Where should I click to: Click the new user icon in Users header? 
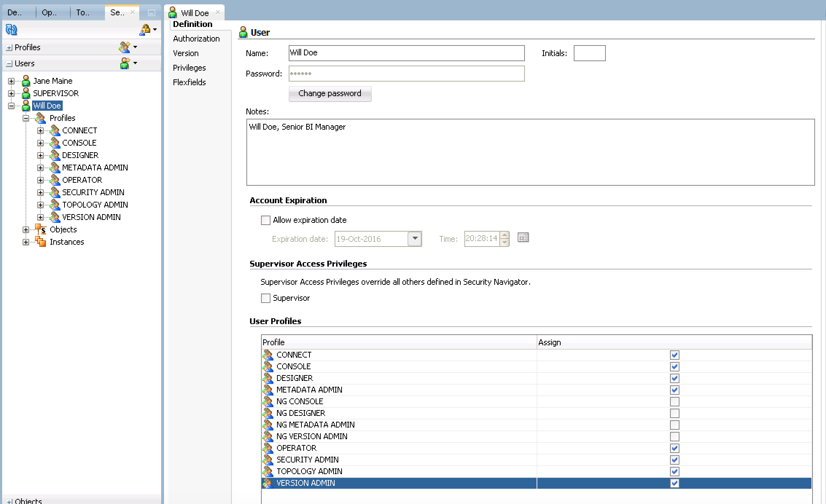click(125, 63)
